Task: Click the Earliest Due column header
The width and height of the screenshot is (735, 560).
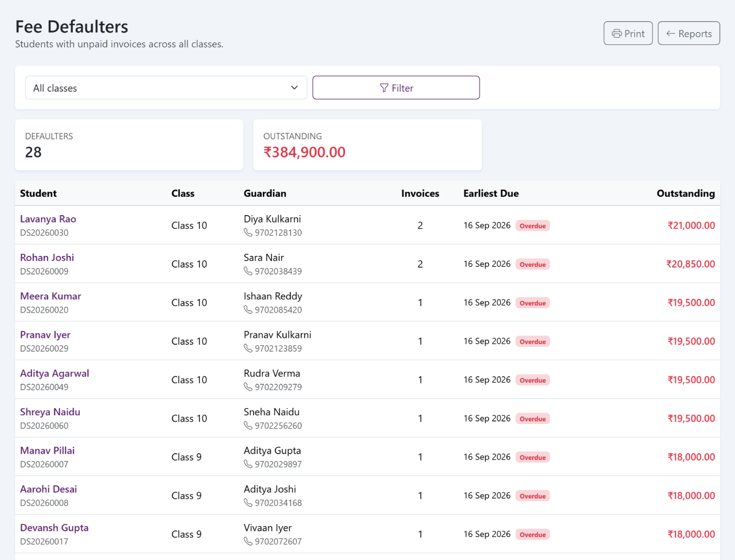Action: click(x=491, y=193)
